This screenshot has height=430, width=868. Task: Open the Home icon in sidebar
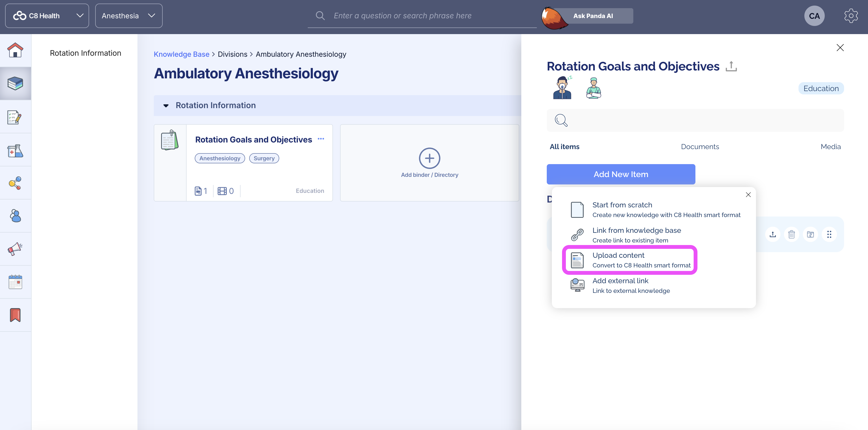(15, 50)
